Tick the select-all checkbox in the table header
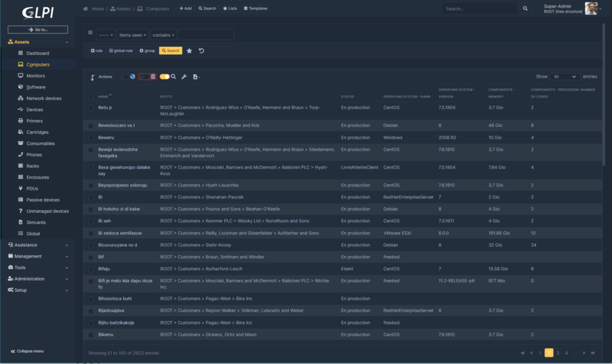 (91, 96)
